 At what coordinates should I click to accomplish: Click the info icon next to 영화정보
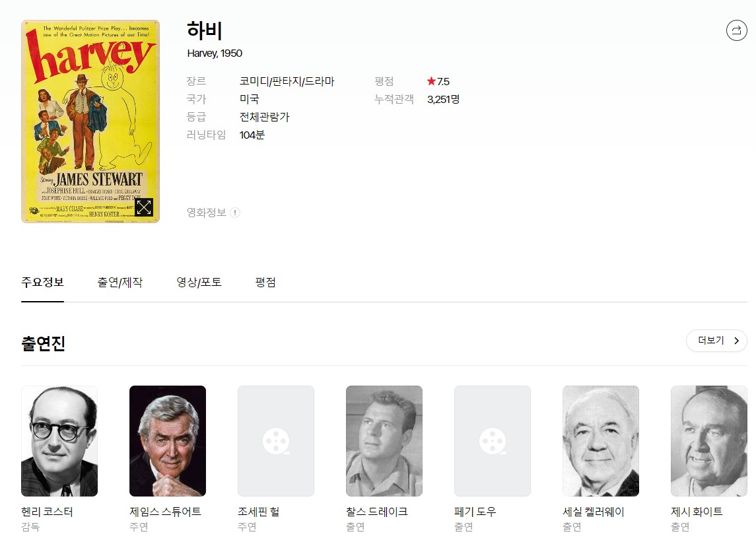tap(235, 213)
